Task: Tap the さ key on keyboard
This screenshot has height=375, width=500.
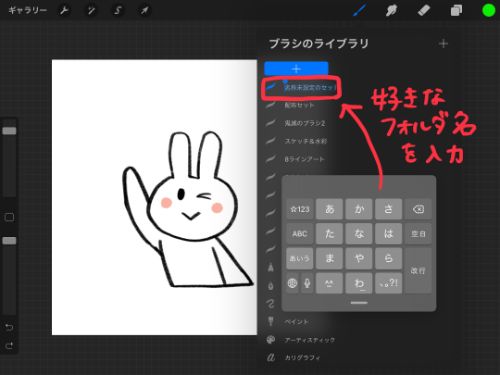Action: click(x=388, y=209)
